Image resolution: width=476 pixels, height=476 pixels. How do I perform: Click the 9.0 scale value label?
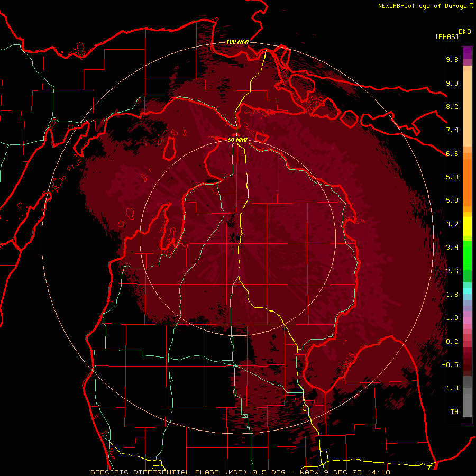coord(452,83)
